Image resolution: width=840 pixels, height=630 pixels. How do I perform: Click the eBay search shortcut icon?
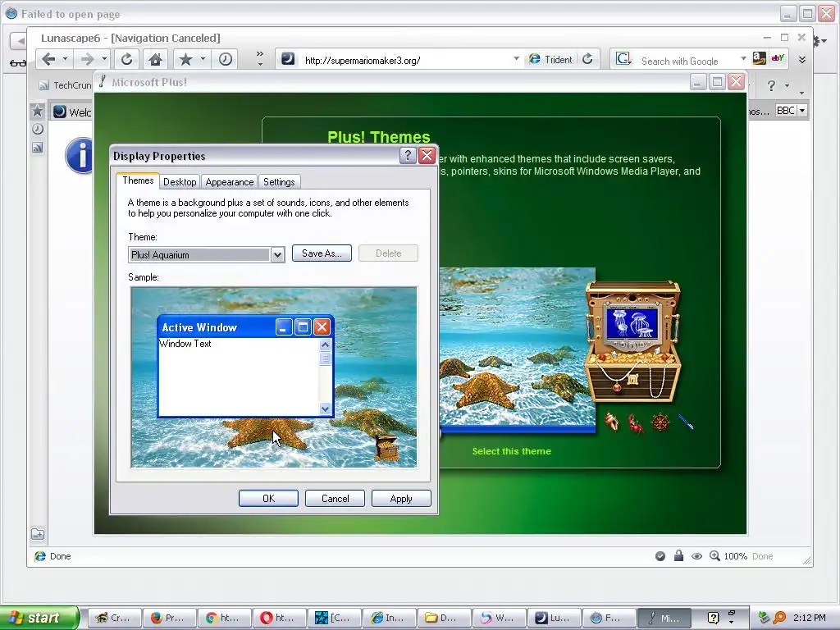(x=778, y=58)
